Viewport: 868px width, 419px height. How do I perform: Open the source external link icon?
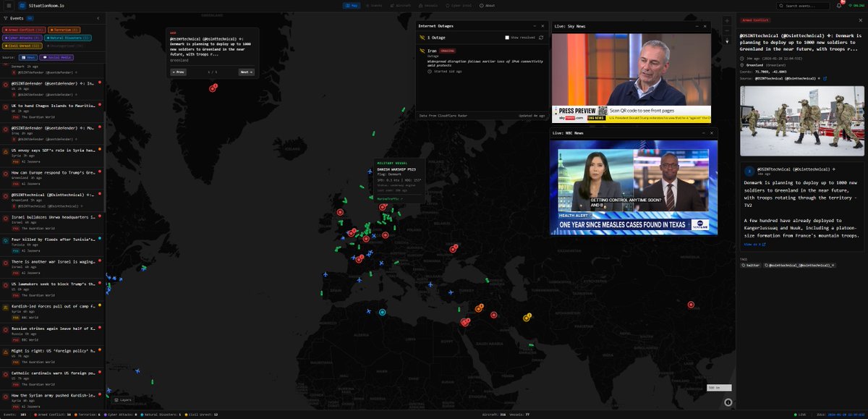coord(825,78)
